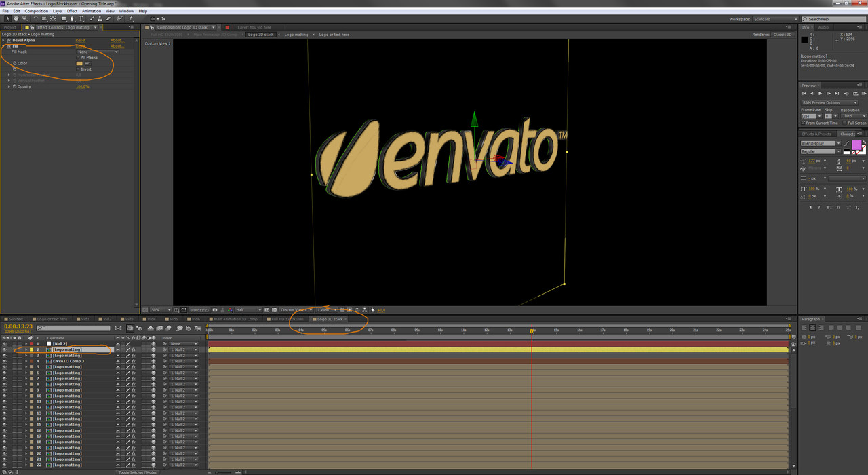Select the Puppet Pin tool
This screenshot has height=475, width=868.
130,18
